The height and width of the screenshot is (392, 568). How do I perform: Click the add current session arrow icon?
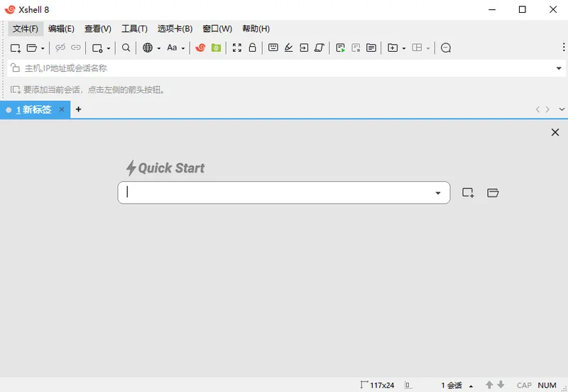coord(15,89)
